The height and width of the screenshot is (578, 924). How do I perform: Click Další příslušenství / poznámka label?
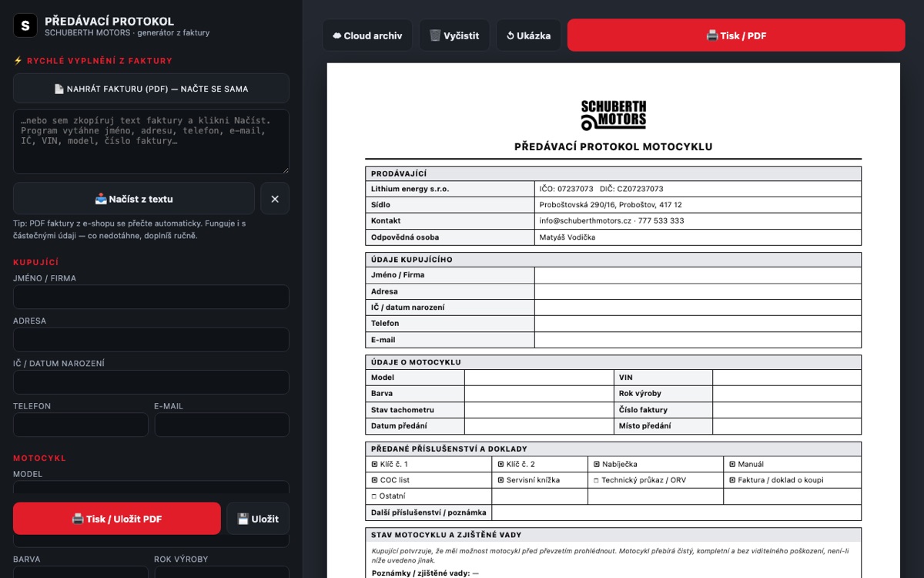(429, 512)
